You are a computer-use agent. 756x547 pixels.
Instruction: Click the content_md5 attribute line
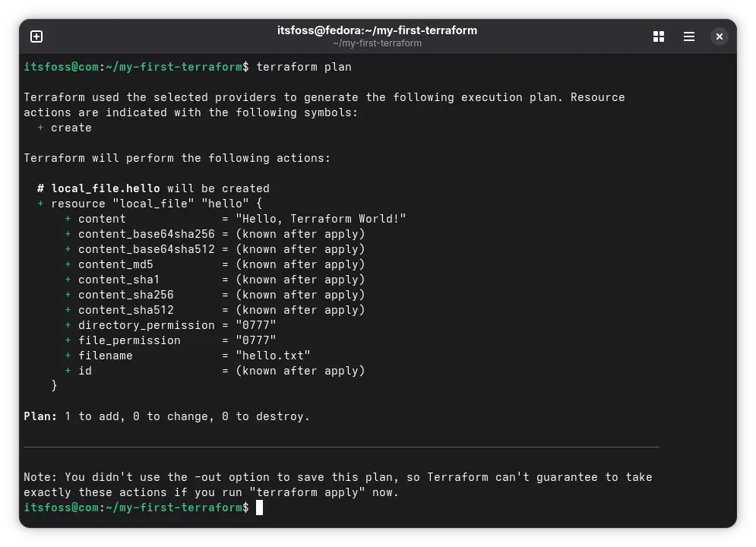pyautogui.click(x=115, y=264)
